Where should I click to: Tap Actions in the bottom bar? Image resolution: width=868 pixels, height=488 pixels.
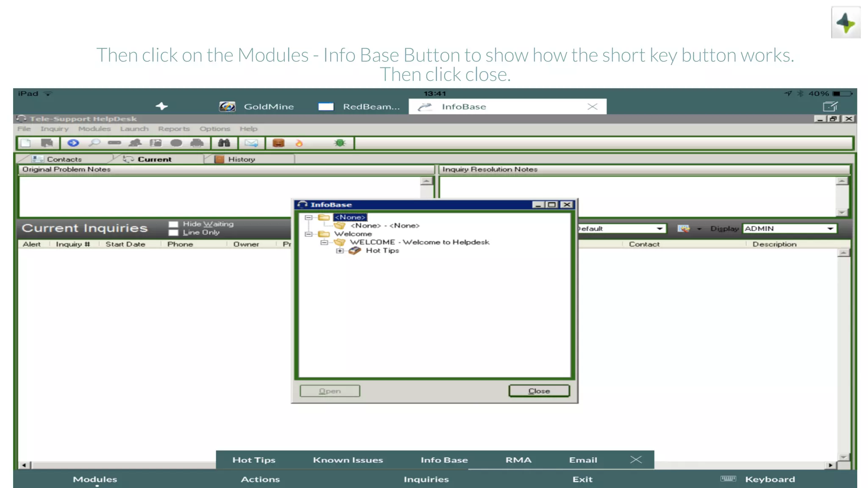pyautogui.click(x=260, y=480)
